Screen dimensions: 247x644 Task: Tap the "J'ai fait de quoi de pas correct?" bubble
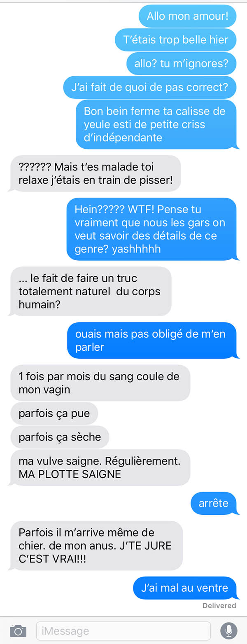coord(150,87)
